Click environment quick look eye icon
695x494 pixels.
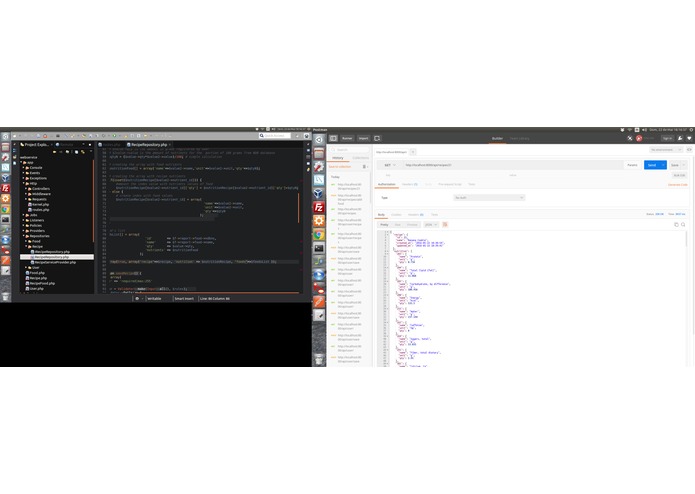coord(689,150)
